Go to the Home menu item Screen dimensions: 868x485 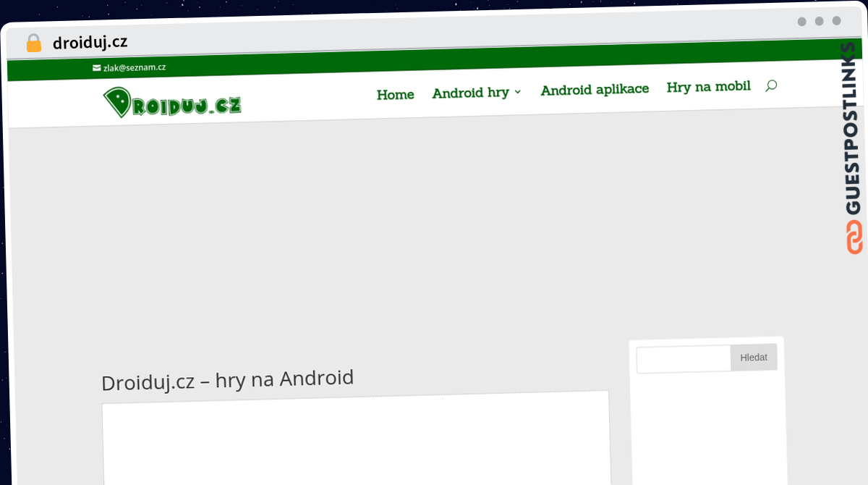point(396,95)
